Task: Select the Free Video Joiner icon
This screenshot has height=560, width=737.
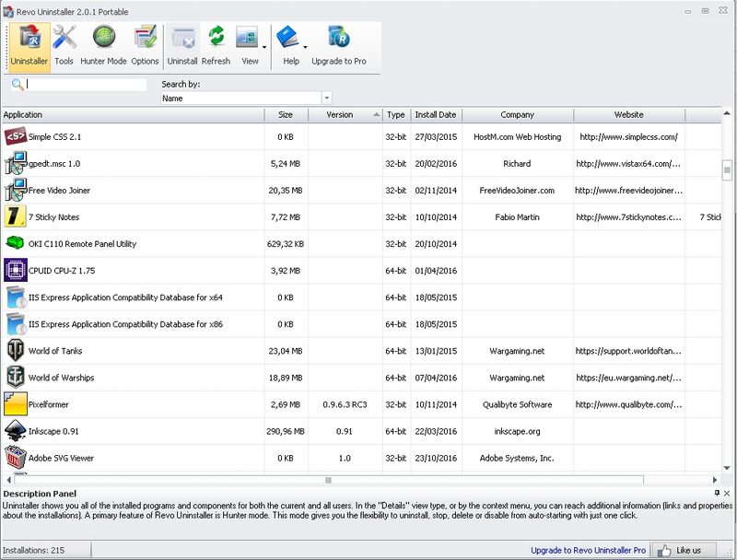Action: pyautogui.click(x=15, y=191)
